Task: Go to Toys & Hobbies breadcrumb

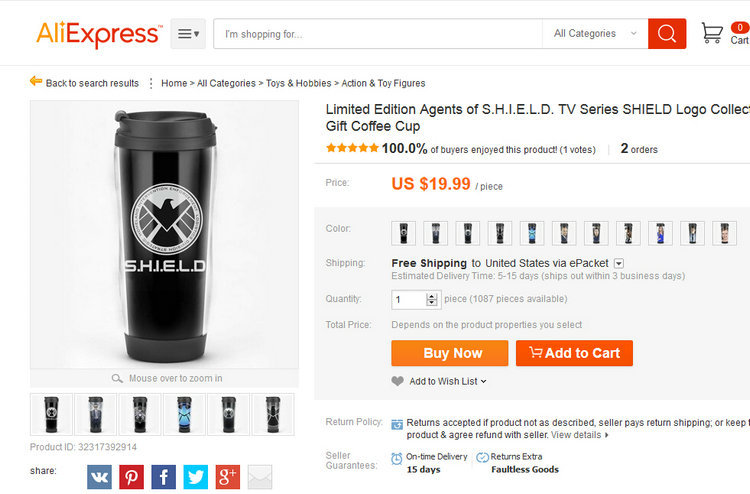Action: (x=299, y=83)
